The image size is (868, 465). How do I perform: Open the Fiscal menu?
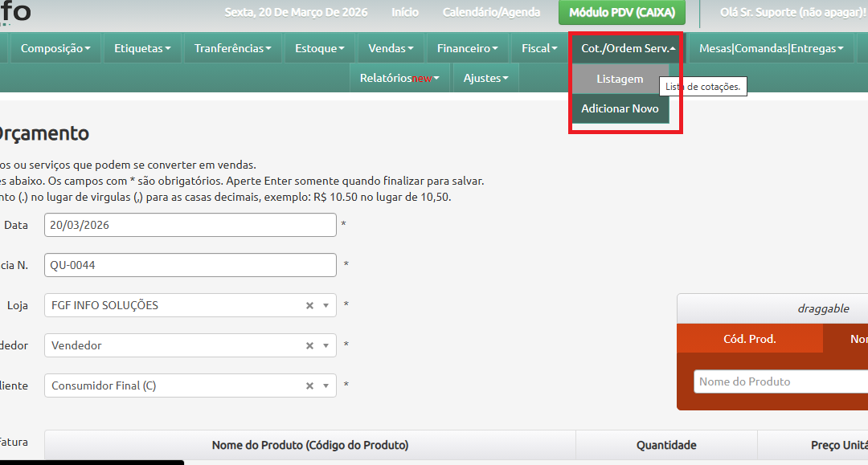[538, 47]
